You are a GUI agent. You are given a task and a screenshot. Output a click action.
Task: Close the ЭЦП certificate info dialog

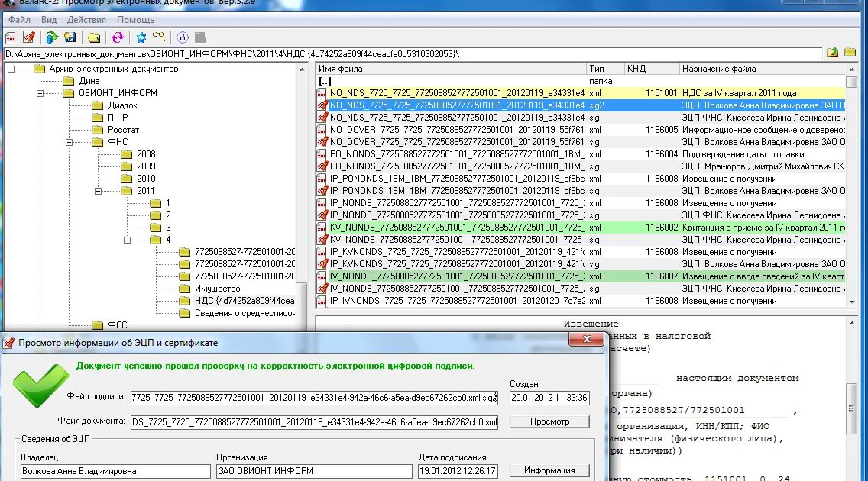point(587,339)
